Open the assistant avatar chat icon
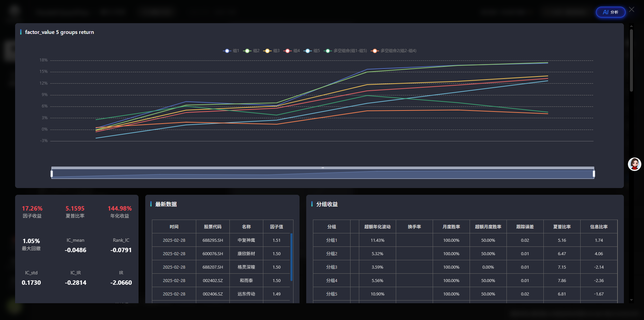 634,164
